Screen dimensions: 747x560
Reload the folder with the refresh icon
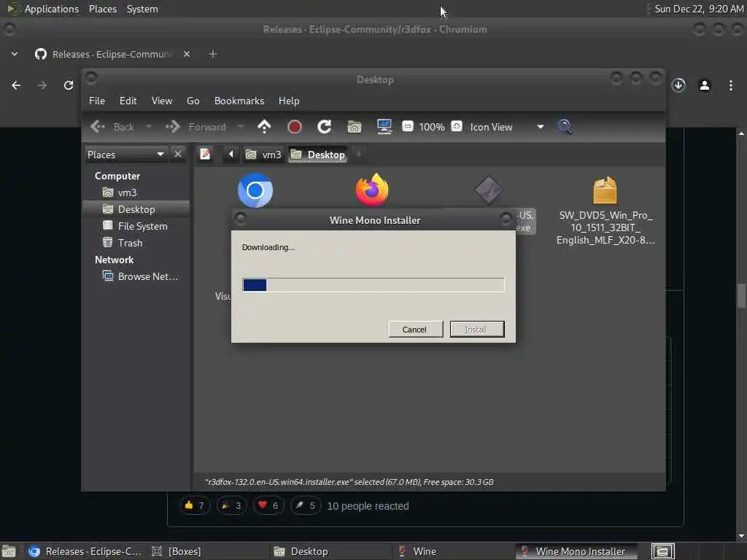click(x=325, y=127)
